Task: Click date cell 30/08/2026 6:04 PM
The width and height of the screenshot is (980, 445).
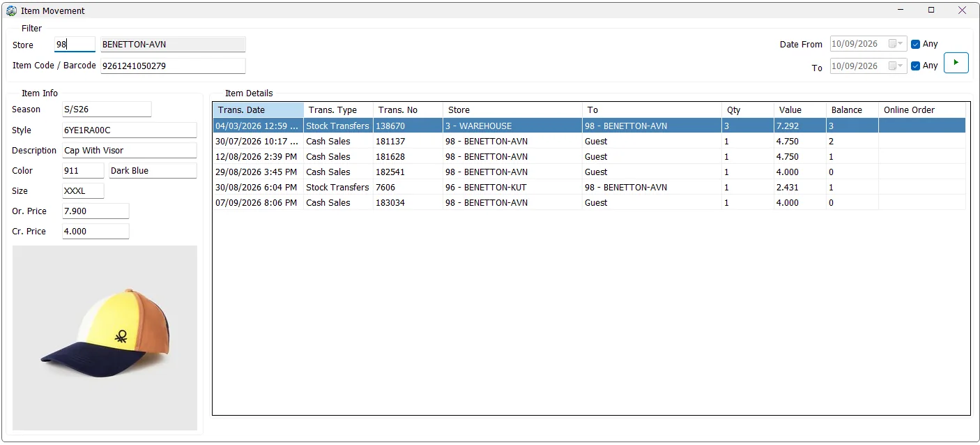Action: pyautogui.click(x=258, y=188)
